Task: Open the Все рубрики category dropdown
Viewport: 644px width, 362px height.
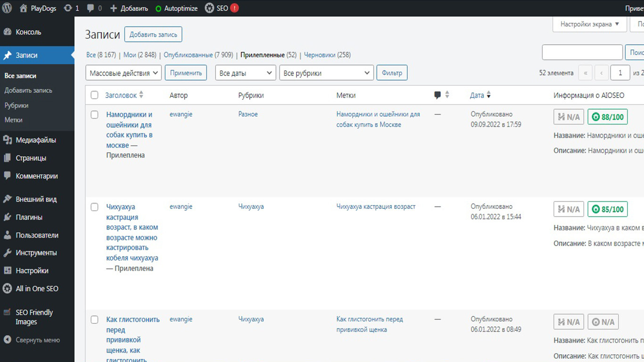Action: 326,73
